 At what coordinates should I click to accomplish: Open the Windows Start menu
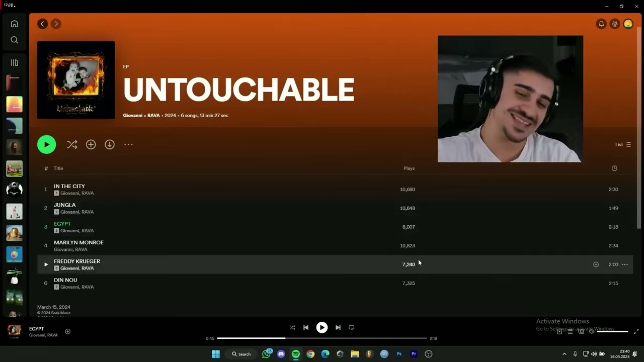tap(216, 354)
